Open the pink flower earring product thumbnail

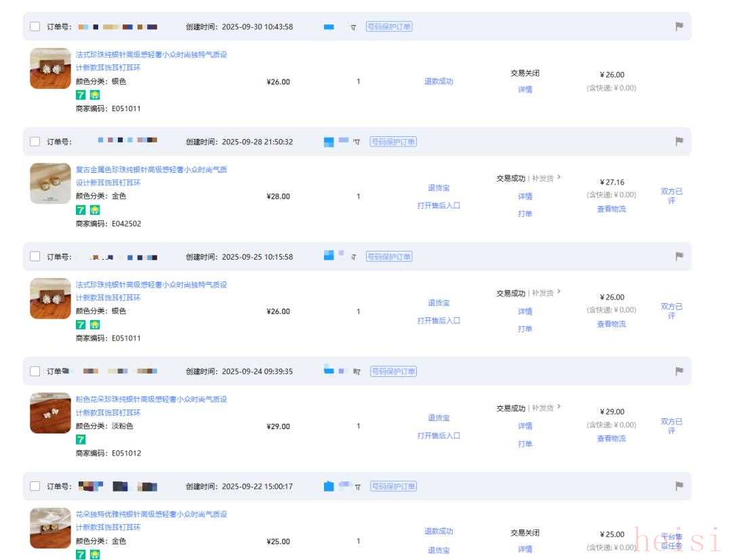(50, 413)
